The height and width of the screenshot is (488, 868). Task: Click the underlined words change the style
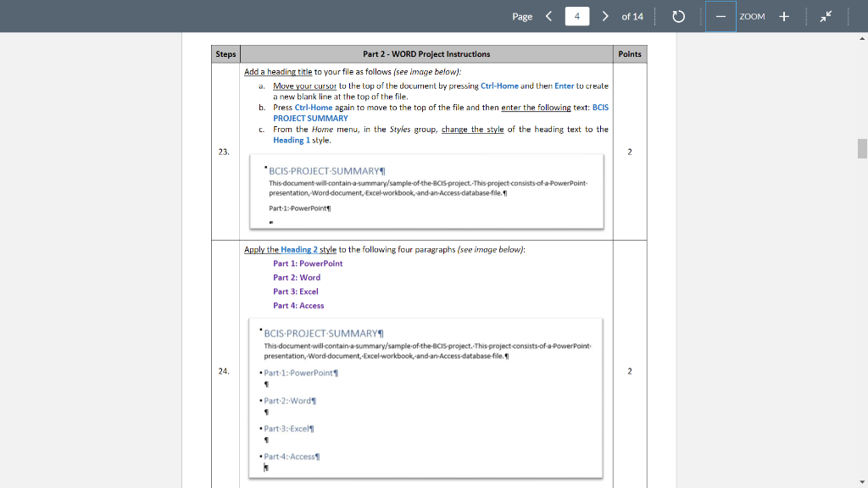472,129
